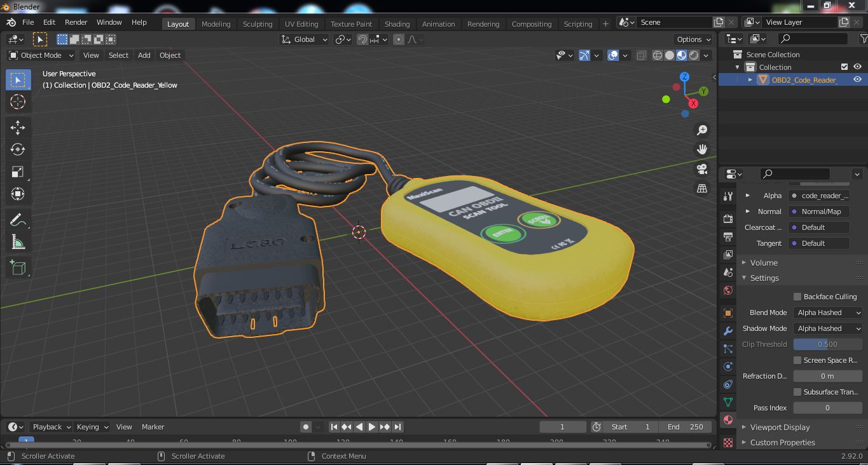Toggle viewport overlays button
Image resolution: width=868 pixels, height=465 pixels.
(x=613, y=55)
